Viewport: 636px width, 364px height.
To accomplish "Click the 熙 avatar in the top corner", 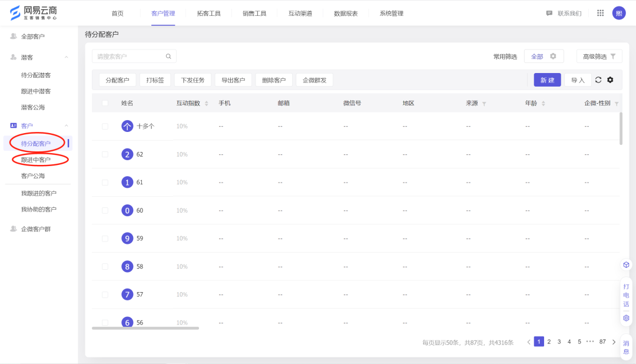I will (619, 12).
